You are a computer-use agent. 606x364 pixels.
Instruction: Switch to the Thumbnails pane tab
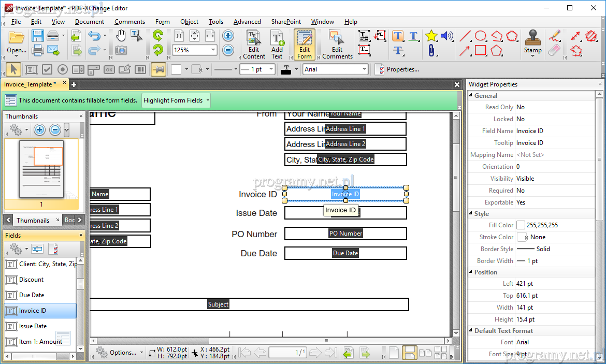click(33, 220)
